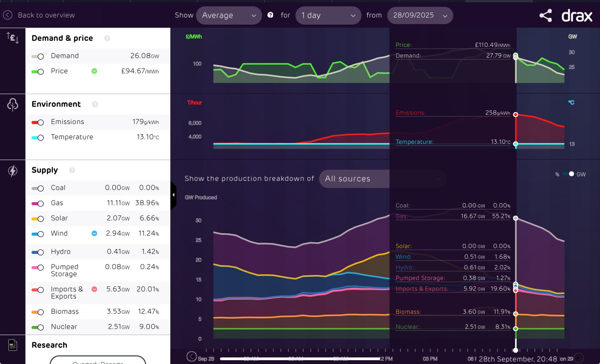Click the Drax logo

coord(577,16)
